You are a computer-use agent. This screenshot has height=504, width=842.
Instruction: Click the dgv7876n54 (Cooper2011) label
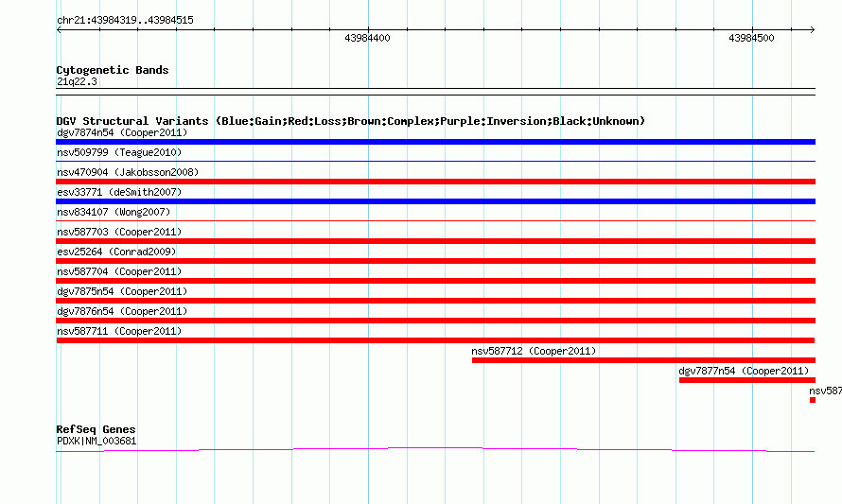tap(122, 311)
